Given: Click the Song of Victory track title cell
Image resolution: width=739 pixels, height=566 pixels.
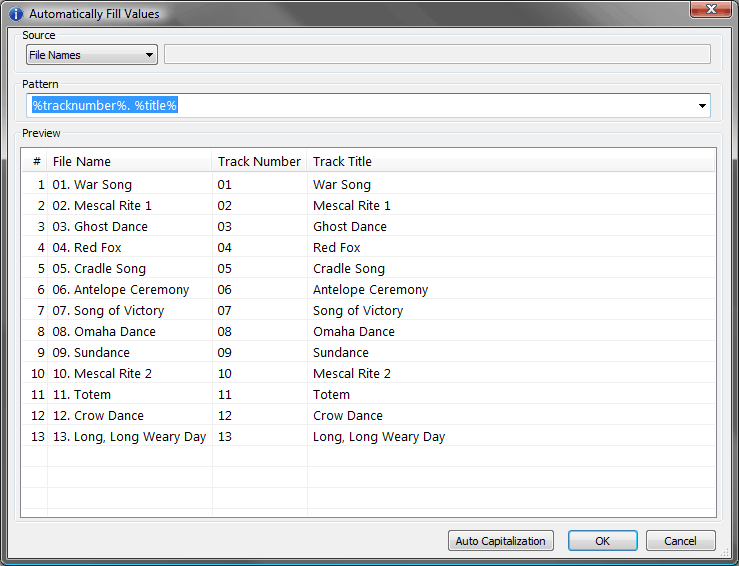Looking at the screenshot, I should tap(360, 311).
